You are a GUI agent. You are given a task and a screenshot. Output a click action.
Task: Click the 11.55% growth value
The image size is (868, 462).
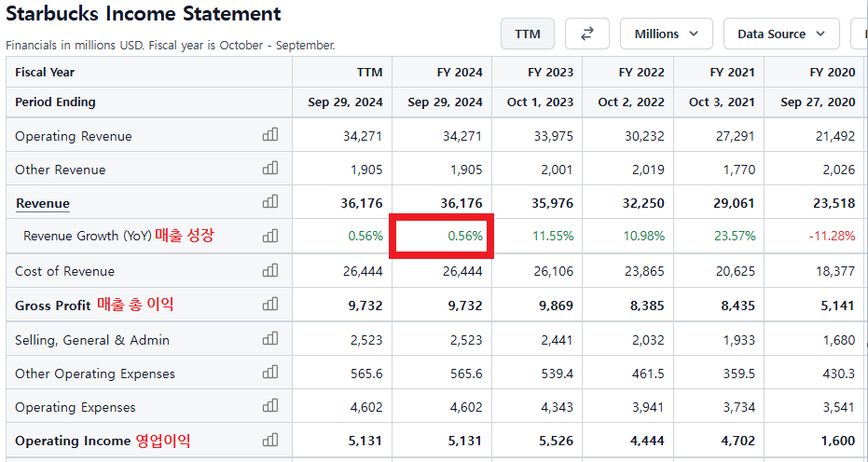tap(554, 237)
